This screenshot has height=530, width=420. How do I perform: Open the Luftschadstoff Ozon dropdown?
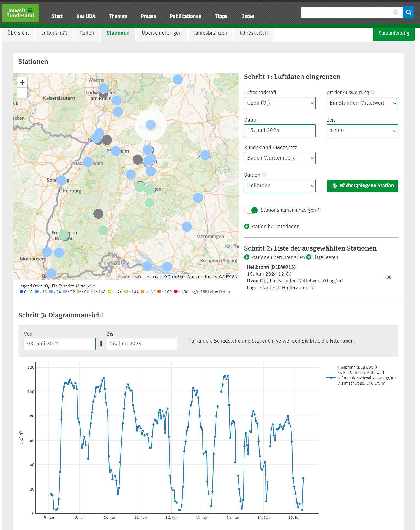click(x=280, y=103)
